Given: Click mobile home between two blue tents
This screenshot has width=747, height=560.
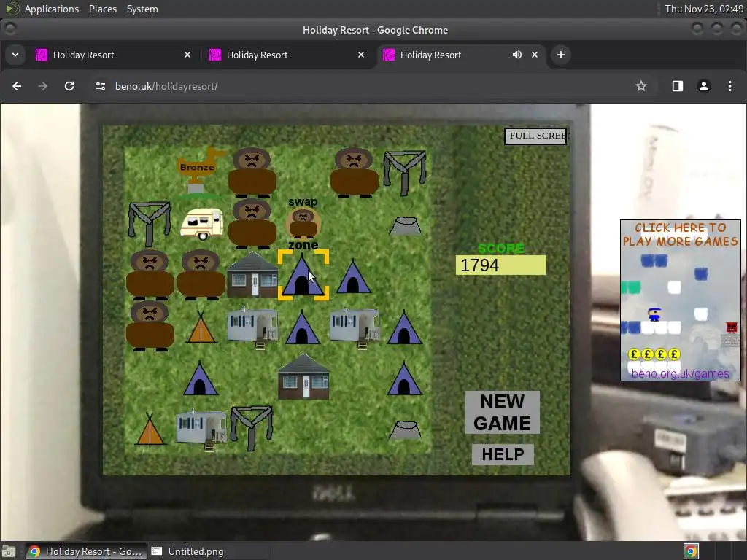Looking at the screenshot, I should coord(355,327).
